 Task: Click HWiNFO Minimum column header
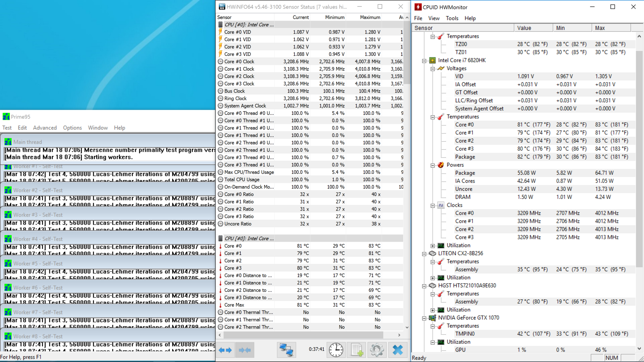coord(328,17)
